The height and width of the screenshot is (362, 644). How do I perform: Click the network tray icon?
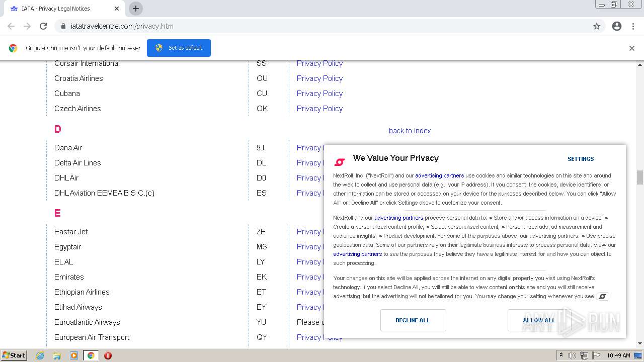click(584, 355)
